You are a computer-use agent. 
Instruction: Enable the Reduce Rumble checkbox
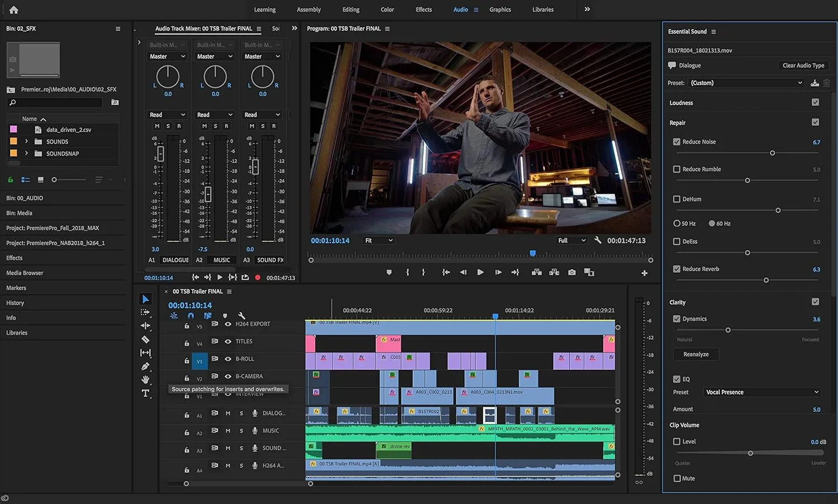[677, 169]
